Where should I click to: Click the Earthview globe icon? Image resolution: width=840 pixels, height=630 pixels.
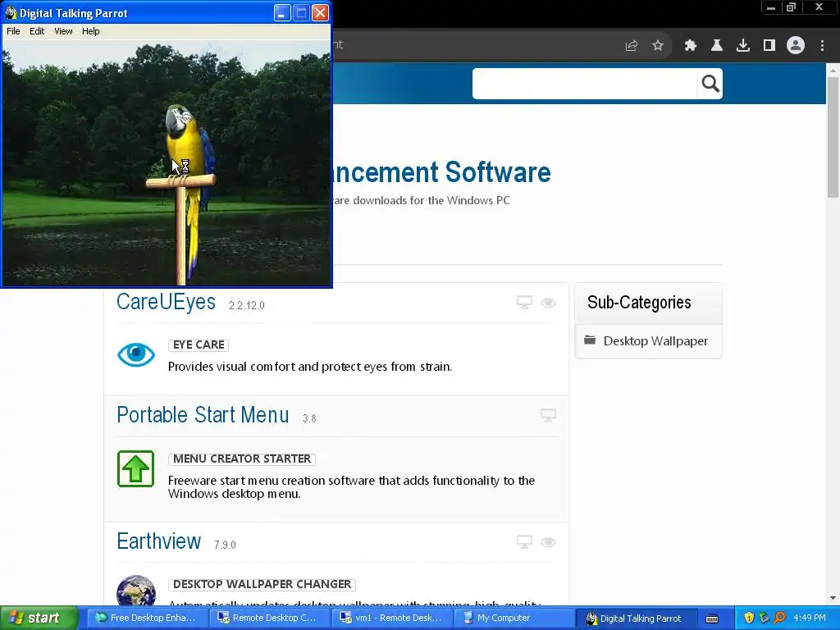(x=136, y=591)
